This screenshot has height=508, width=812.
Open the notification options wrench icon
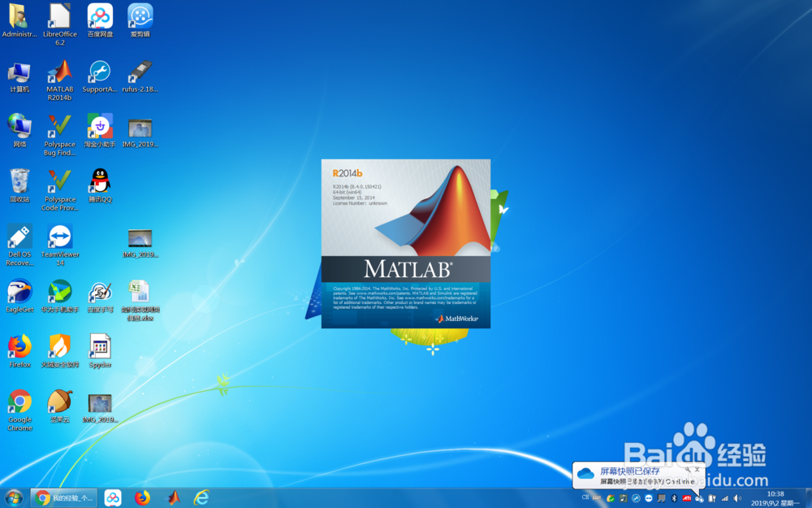coord(688,470)
